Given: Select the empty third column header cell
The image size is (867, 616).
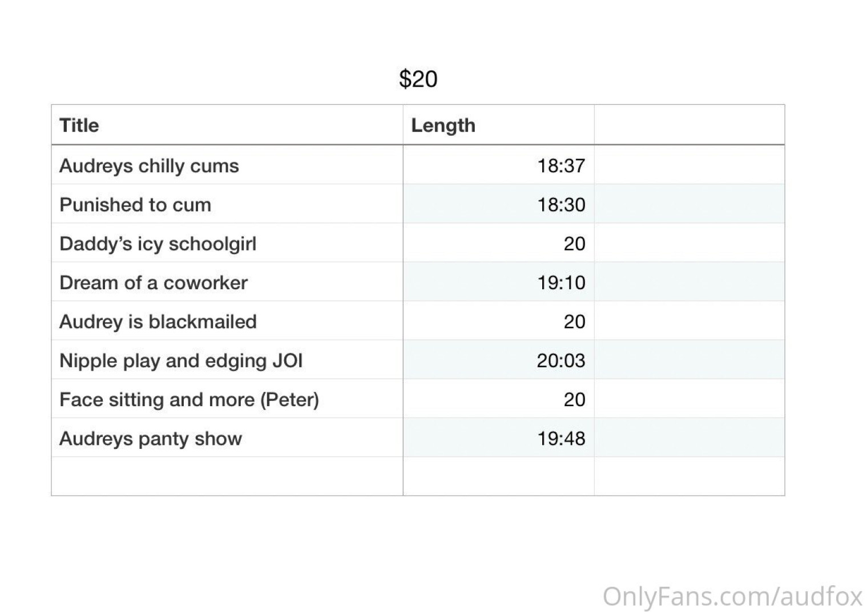Looking at the screenshot, I should [689, 125].
